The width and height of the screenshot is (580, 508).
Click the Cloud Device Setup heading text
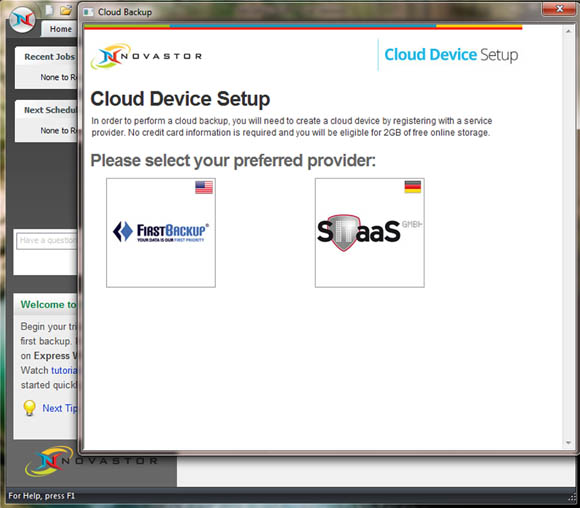click(x=180, y=99)
